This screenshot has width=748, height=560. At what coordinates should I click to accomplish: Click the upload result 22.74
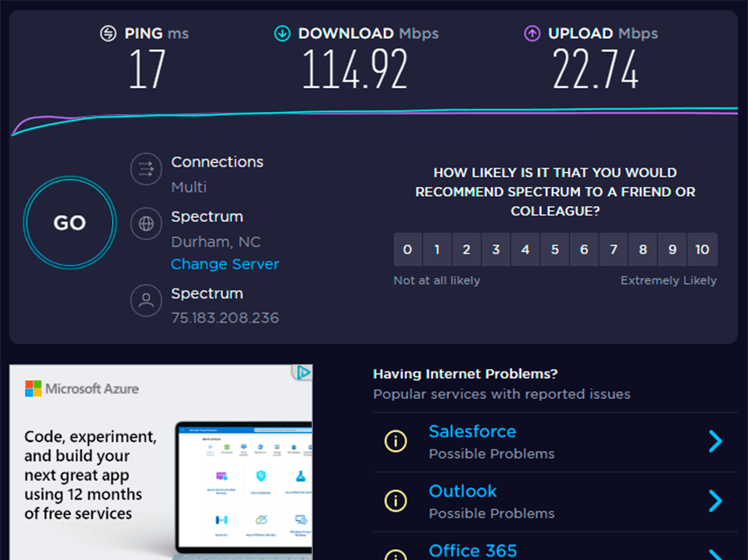point(595,70)
